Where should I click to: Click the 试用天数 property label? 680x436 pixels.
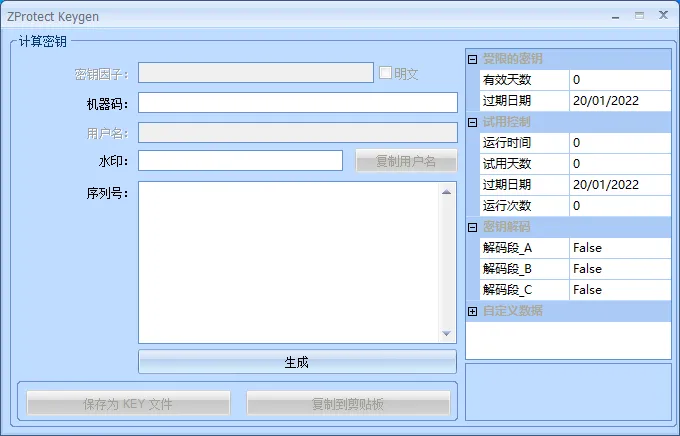[x=524, y=164]
